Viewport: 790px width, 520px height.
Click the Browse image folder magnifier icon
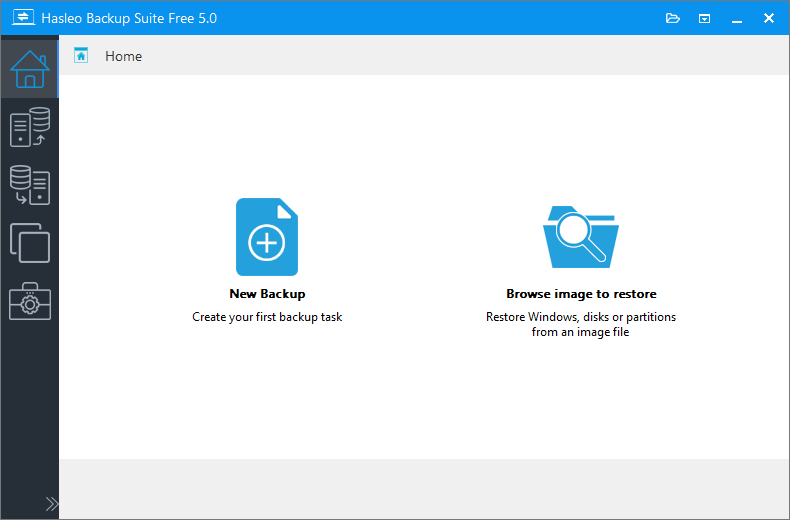pyautogui.click(x=580, y=237)
